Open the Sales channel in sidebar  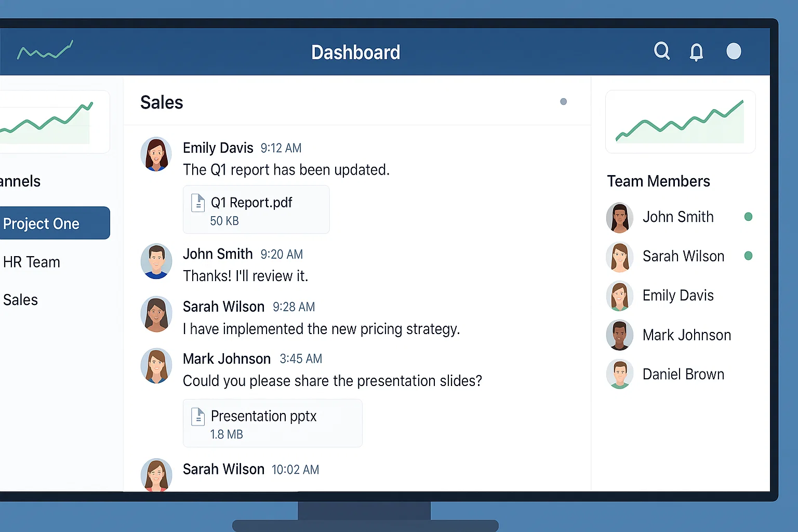21,300
